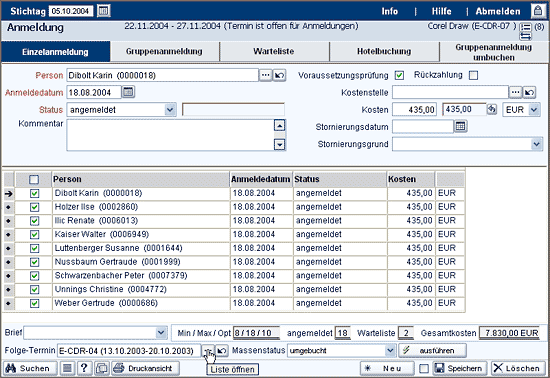Open the Druckansicht print view

(146, 368)
